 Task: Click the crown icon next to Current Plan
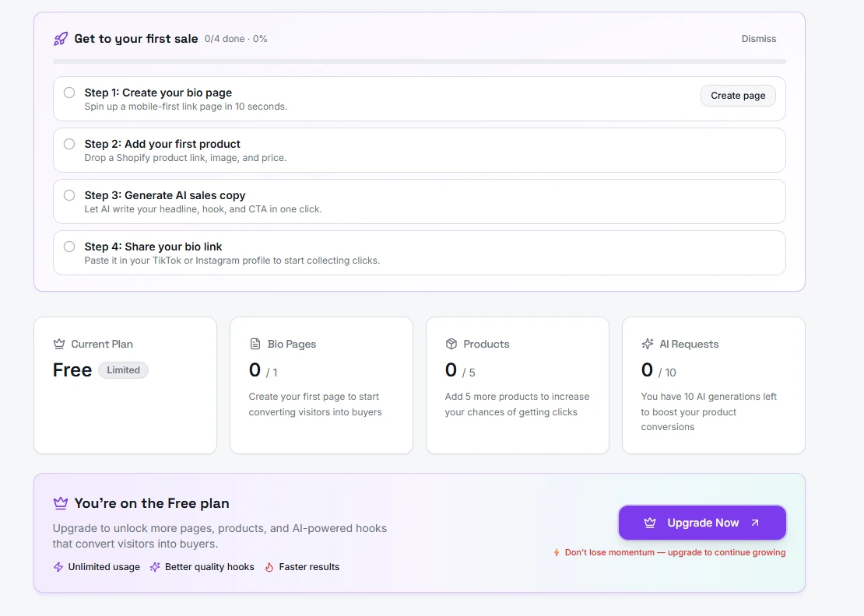[59, 344]
